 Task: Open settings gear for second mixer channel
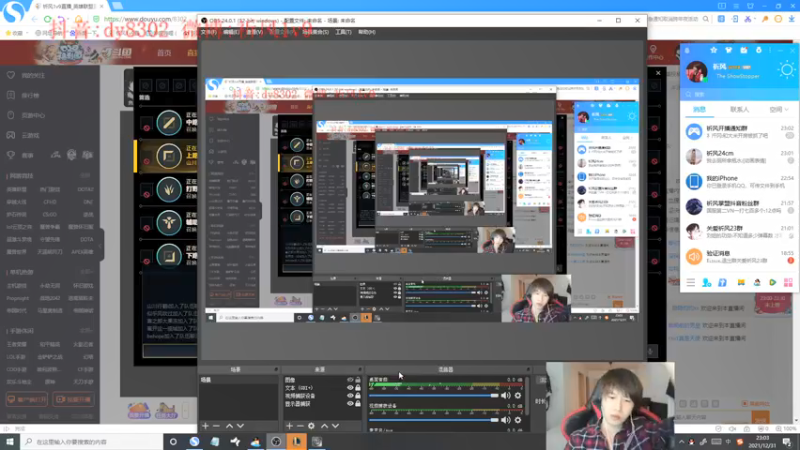(518, 420)
